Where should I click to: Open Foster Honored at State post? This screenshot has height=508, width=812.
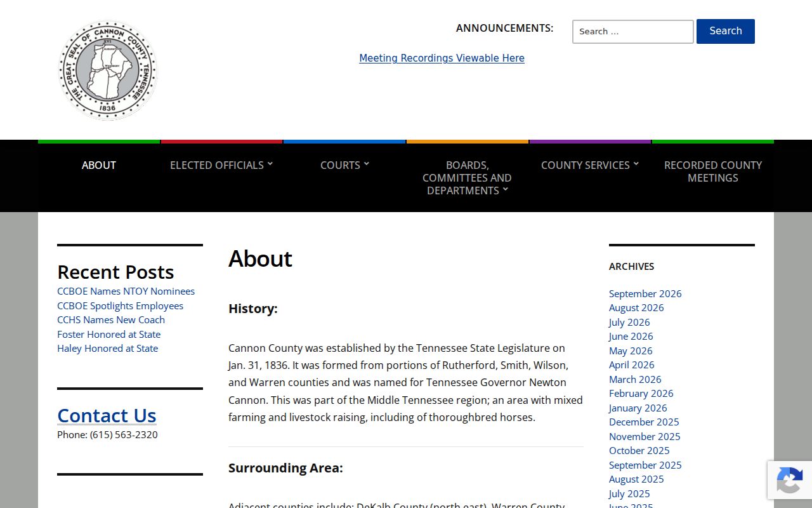click(x=108, y=334)
